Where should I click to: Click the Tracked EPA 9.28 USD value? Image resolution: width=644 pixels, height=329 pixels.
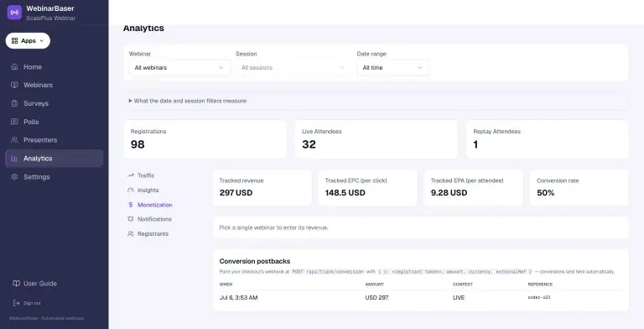[449, 193]
